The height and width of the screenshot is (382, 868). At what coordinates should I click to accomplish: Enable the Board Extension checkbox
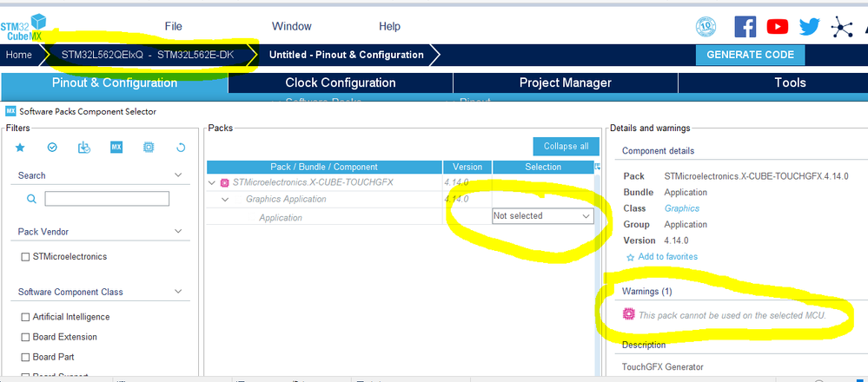(25, 337)
